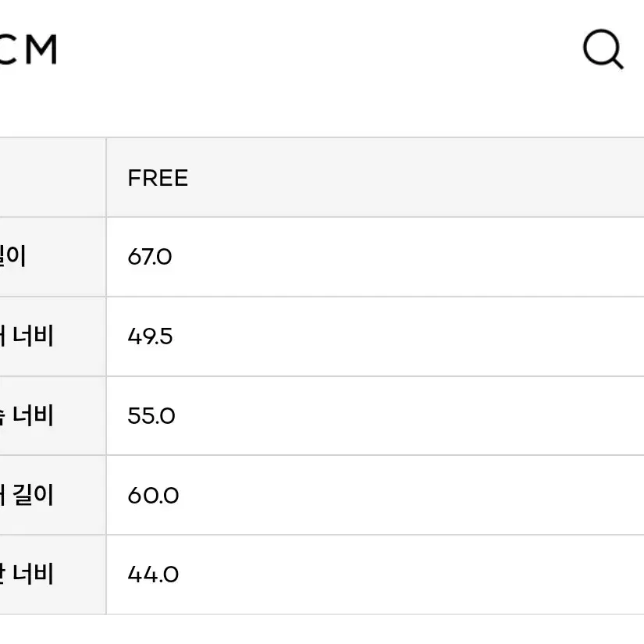
Task: Click the 67.0 length value
Action: coord(150,257)
